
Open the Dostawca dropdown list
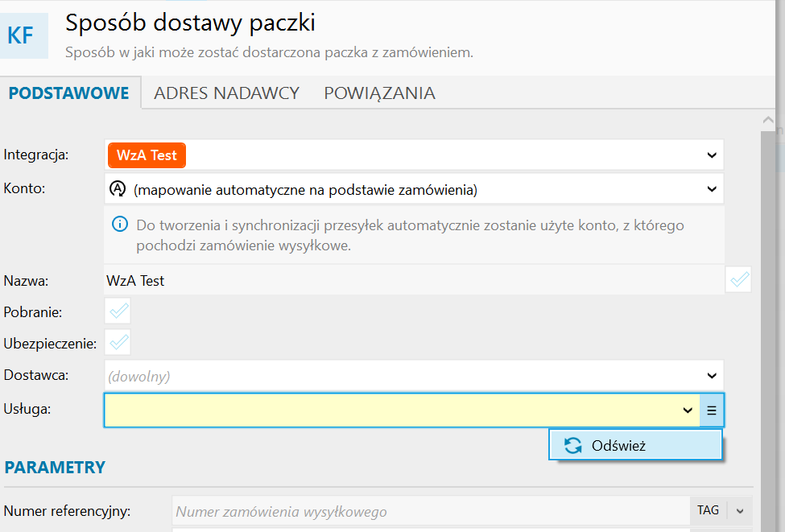(711, 375)
